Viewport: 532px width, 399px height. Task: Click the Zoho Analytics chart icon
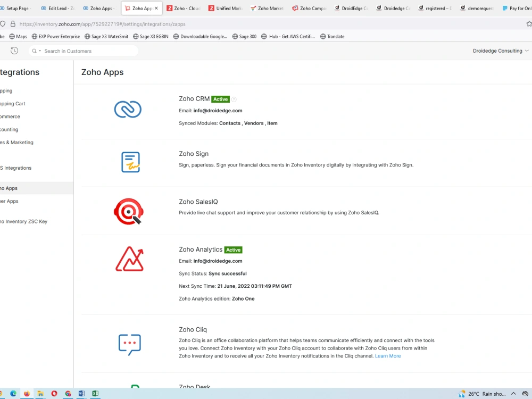(130, 259)
